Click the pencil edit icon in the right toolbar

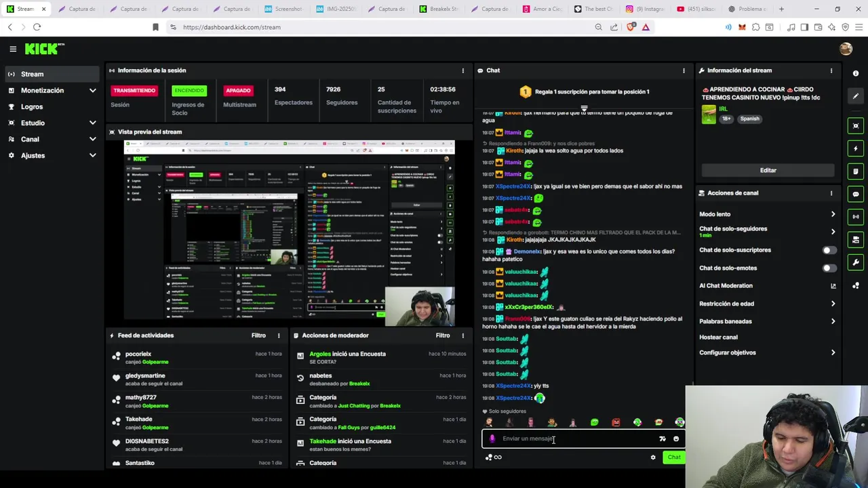(x=856, y=96)
